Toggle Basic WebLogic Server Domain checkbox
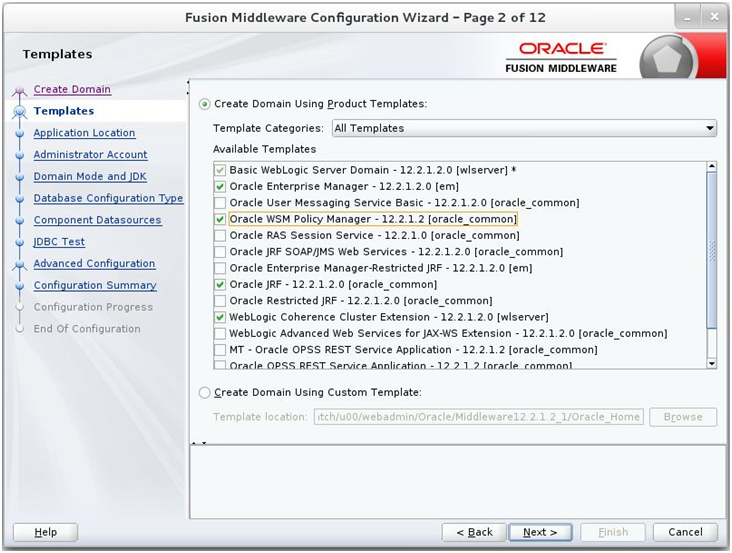The width and height of the screenshot is (732, 553). pyautogui.click(x=220, y=170)
